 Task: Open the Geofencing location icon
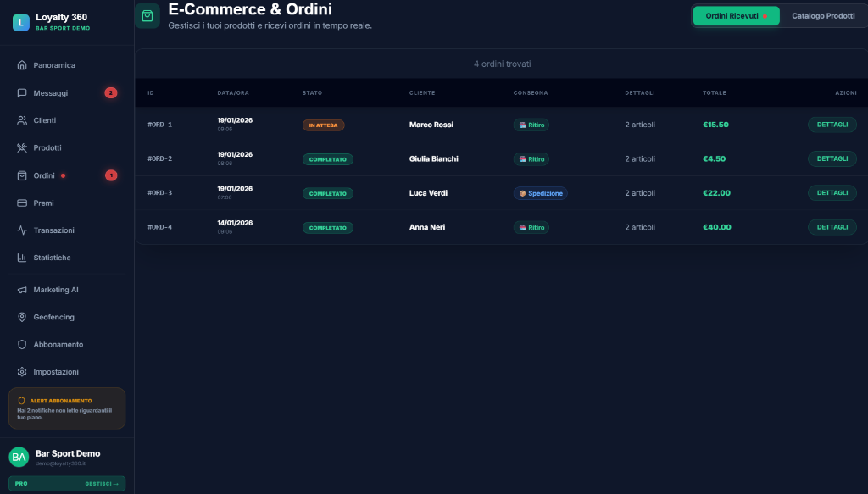[20, 317]
